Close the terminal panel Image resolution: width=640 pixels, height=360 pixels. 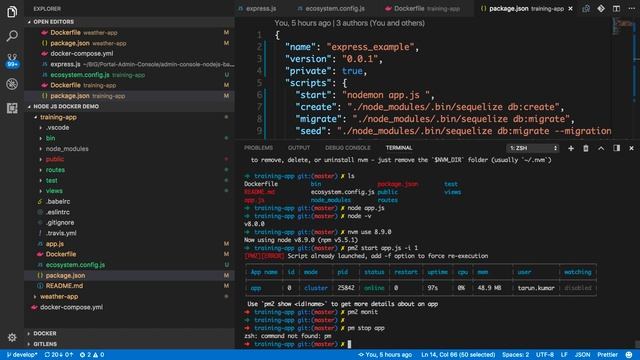[x=631, y=148]
